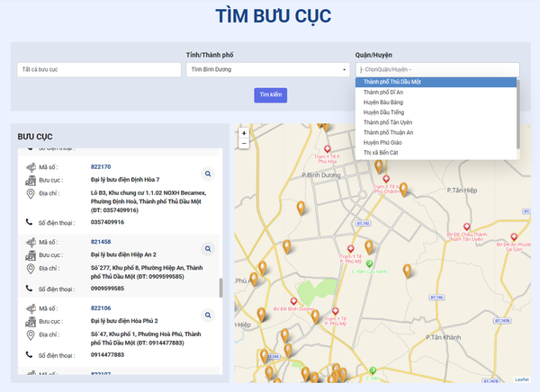Open post office code 822170 link

[101, 167]
